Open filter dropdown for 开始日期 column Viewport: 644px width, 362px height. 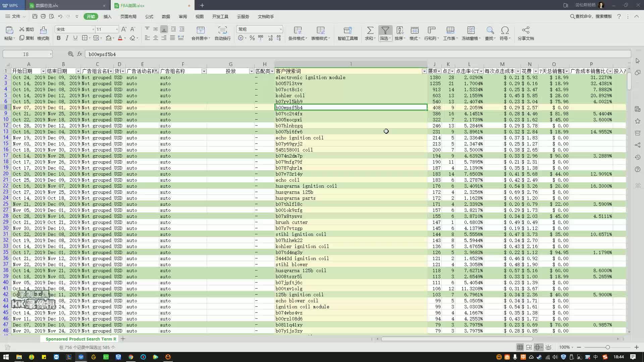43,71
